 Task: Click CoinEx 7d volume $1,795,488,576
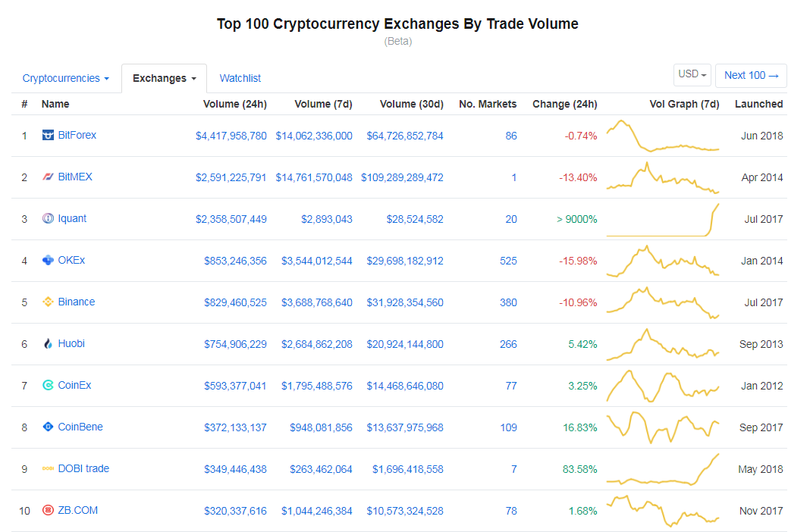(x=317, y=386)
